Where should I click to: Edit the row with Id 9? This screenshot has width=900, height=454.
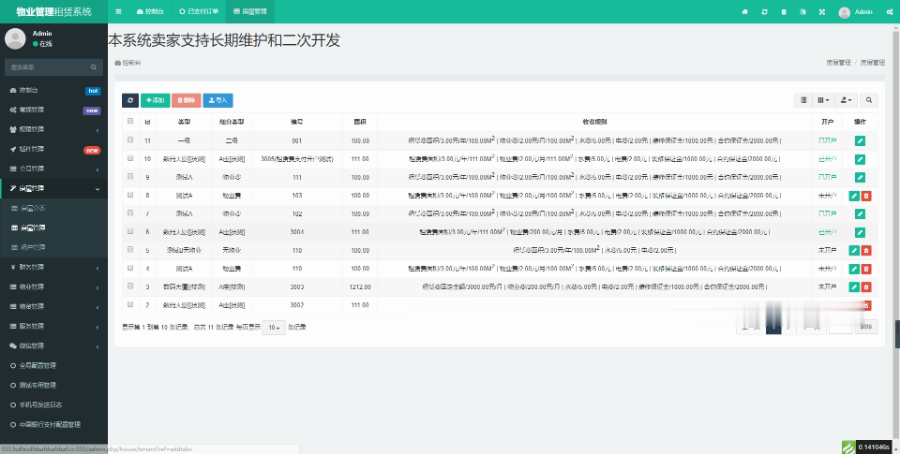(860, 177)
